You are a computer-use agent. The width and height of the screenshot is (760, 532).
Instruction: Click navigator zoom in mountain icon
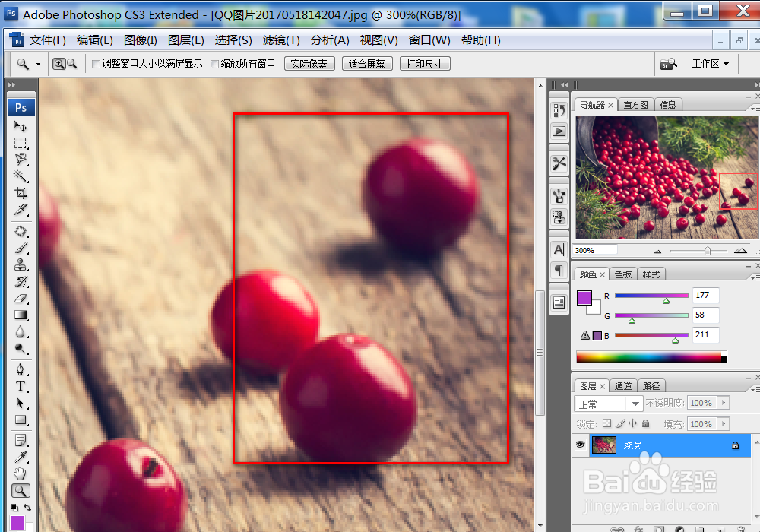pos(740,251)
